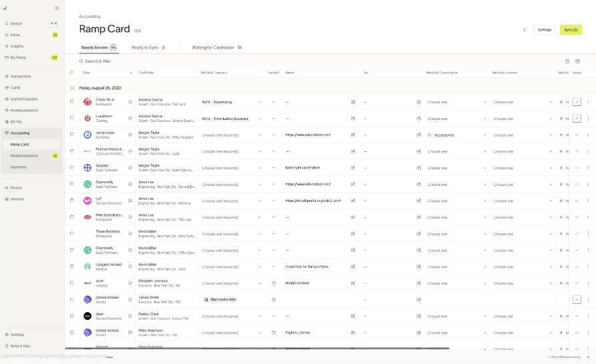Switch to Waiting for Cardholder tab

coord(217,47)
